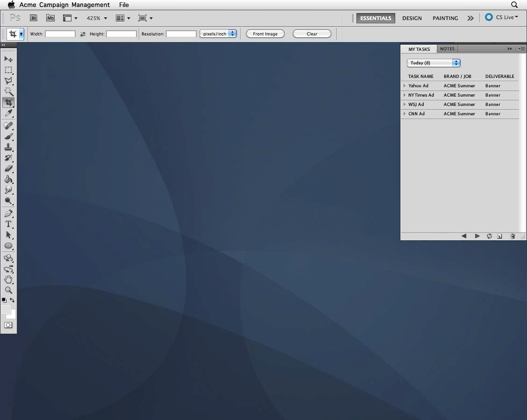Viewport: 527px width, 420px height.
Task: Expand the WSJ Ad task row
Action: click(x=405, y=105)
